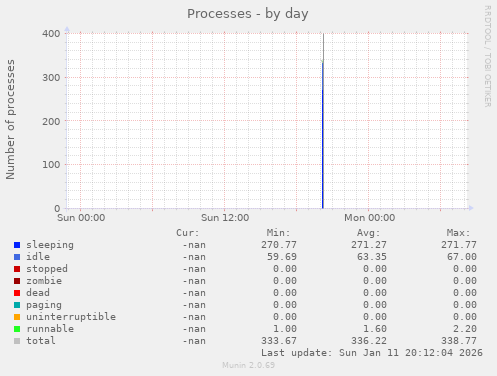Click the 200 y-axis label
Screen dimensions: 497x376
pos(51,121)
